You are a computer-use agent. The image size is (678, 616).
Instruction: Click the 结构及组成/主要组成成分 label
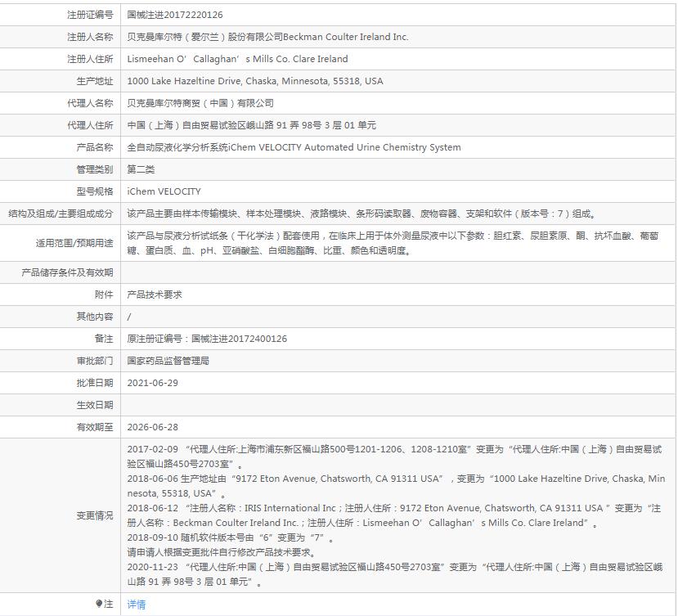[61, 214]
